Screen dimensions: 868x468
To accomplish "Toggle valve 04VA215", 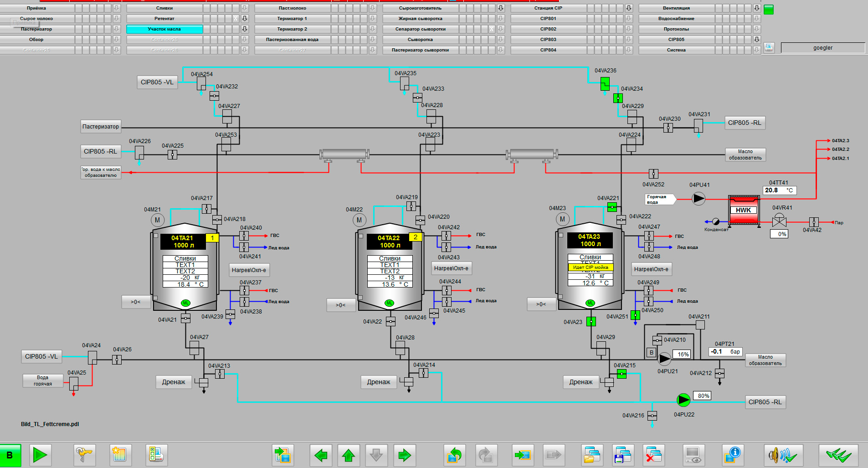I will point(621,374).
